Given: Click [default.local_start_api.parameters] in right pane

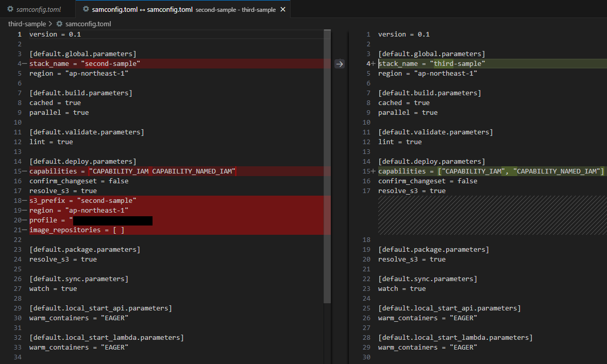Looking at the screenshot, I should (449, 308).
